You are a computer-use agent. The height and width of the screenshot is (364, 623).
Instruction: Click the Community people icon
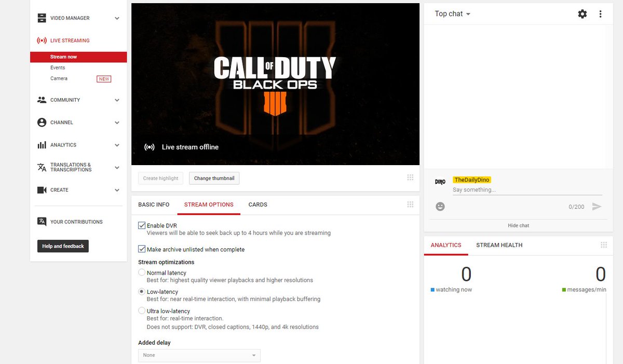[x=42, y=100]
